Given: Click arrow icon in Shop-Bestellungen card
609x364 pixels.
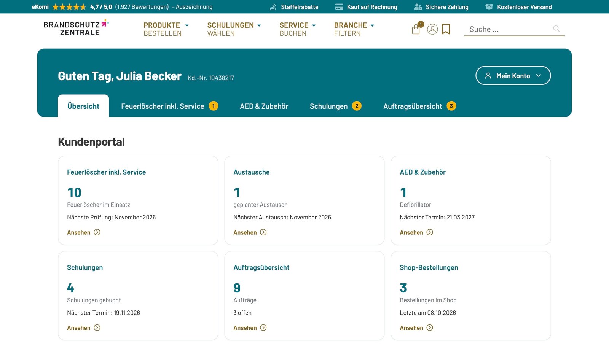Looking at the screenshot, I should [x=430, y=327].
